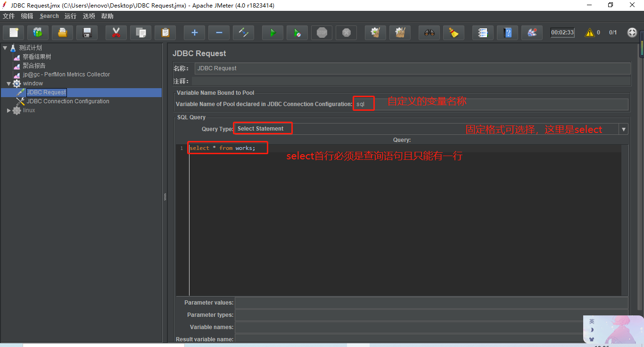
Task: Click the Clear results broom icon
Action: 375,33
